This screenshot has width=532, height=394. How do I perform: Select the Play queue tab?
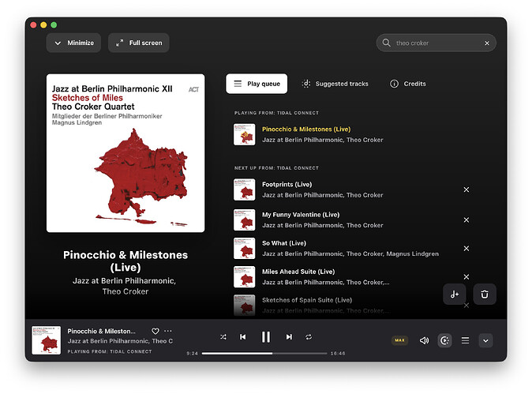257,84
